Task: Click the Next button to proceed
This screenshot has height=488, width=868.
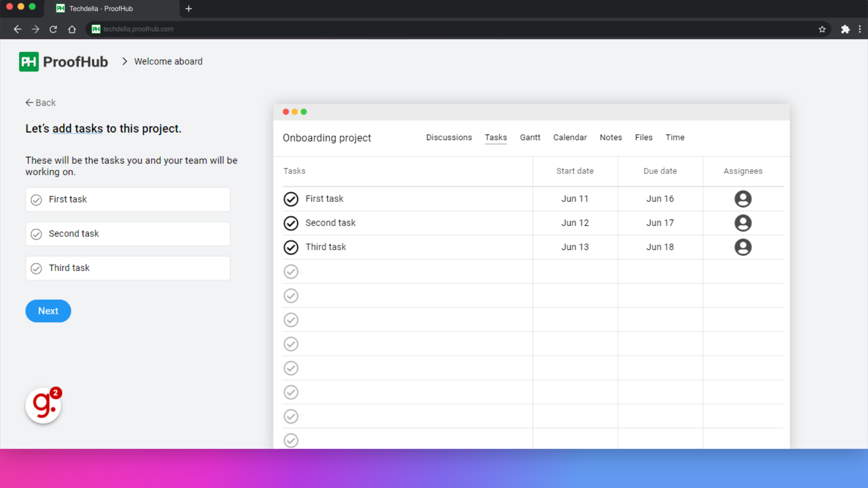Action: point(47,310)
